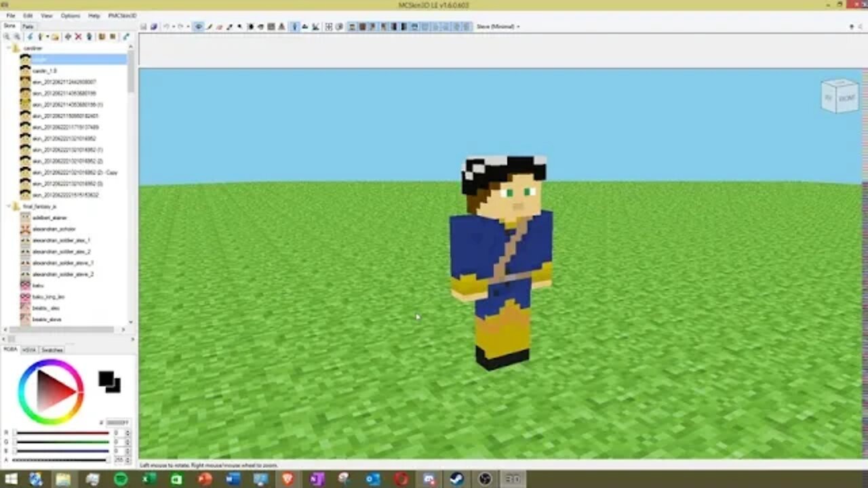Screen dimensions: 868x488
Task: Select the baku_king_leo skin
Action: click(48, 297)
